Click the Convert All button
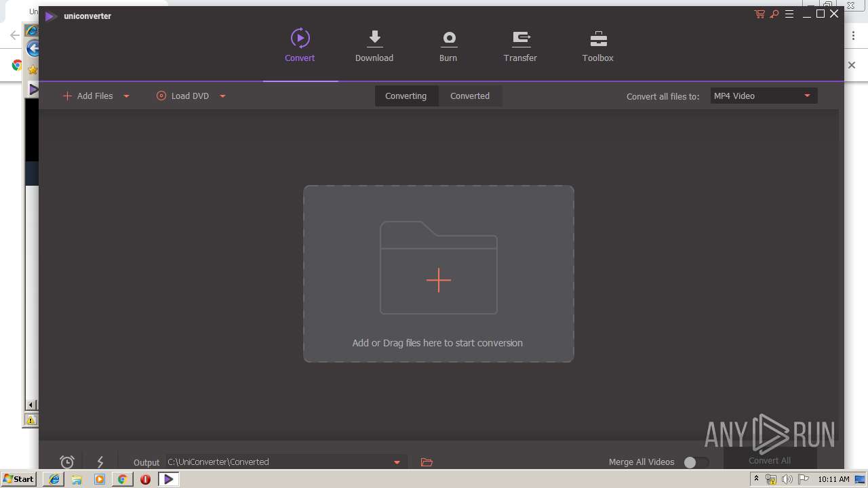868x488 pixels. coord(770,460)
